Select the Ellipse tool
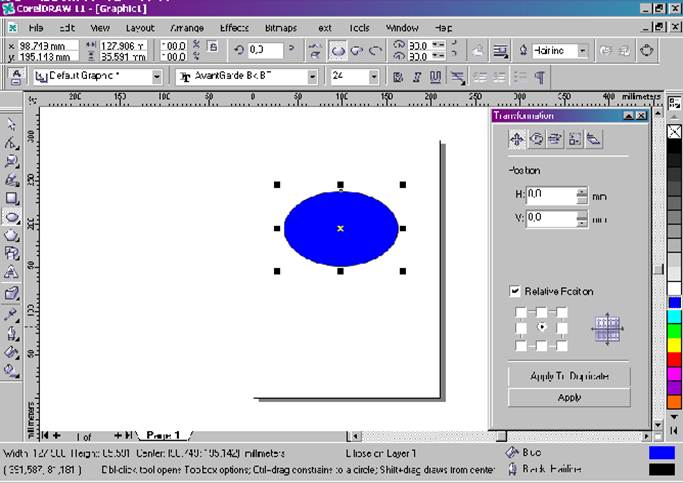The image size is (683, 483). click(x=11, y=217)
